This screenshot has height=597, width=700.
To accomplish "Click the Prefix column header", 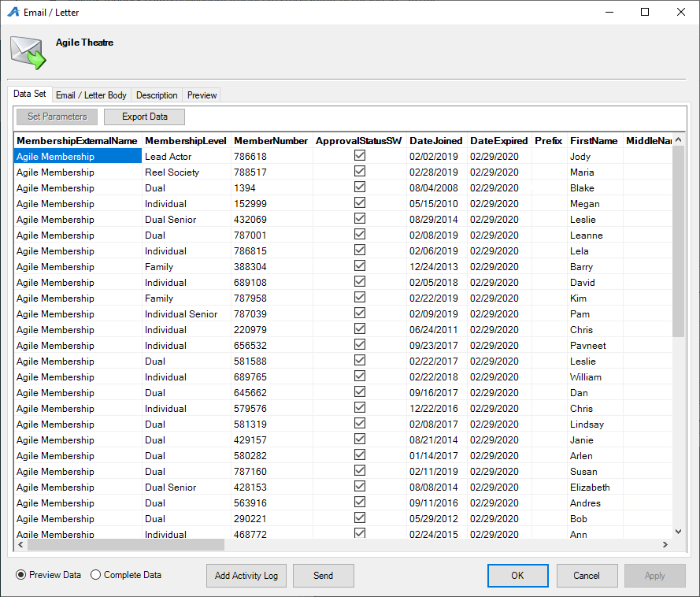I will [549, 141].
